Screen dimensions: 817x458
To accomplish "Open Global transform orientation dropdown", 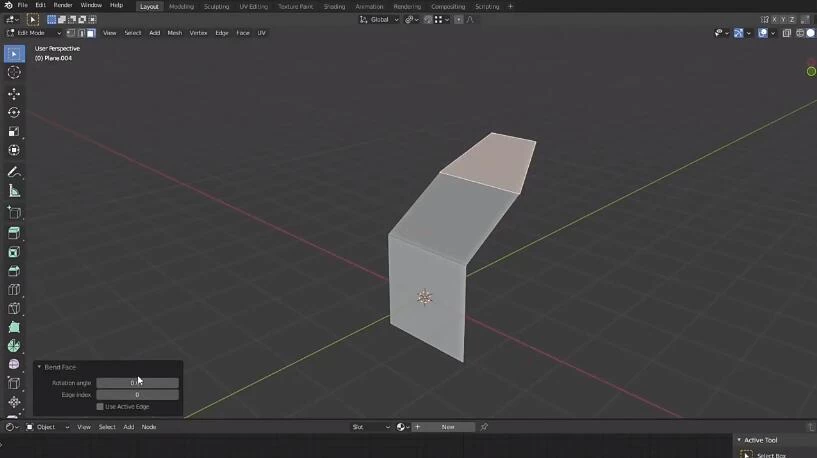I will pyautogui.click(x=380, y=19).
